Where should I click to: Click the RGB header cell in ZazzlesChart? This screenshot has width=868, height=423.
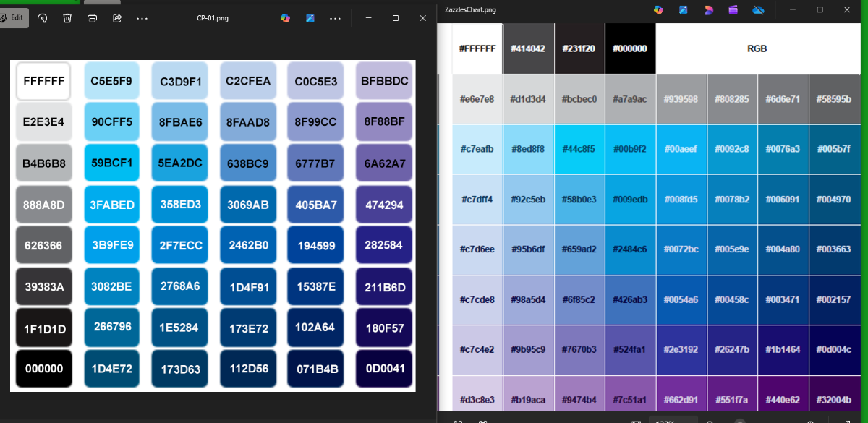[x=757, y=48]
